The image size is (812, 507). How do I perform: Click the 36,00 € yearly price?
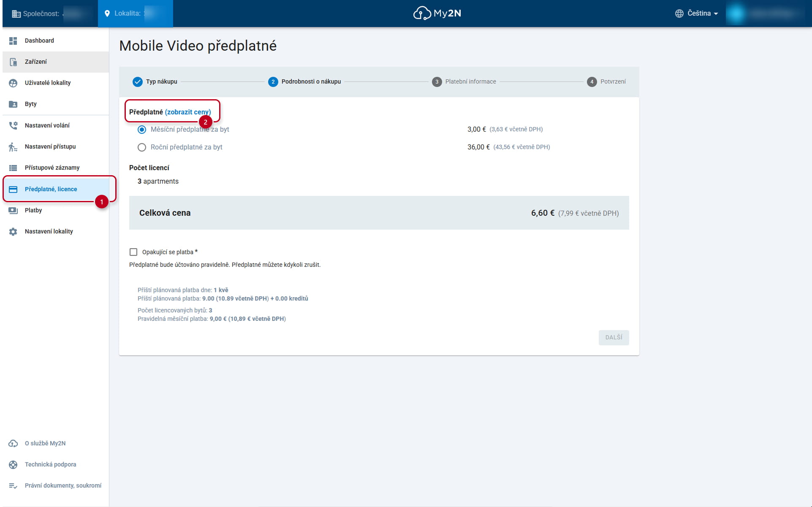point(478,147)
